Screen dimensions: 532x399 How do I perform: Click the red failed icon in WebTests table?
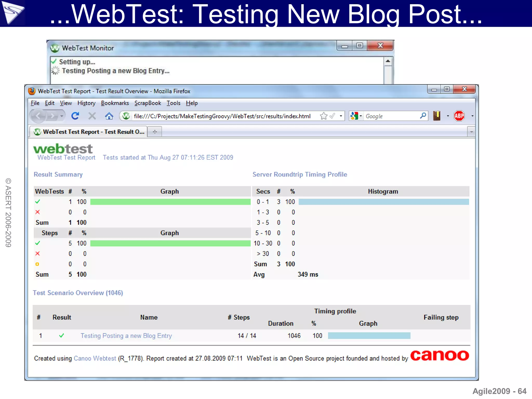(x=38, y=212)
